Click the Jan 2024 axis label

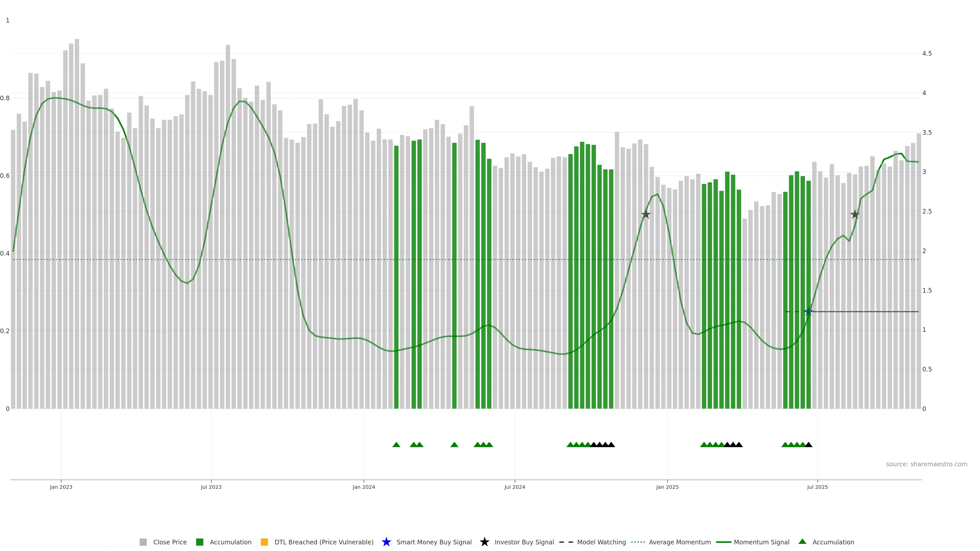pos(363,487)
